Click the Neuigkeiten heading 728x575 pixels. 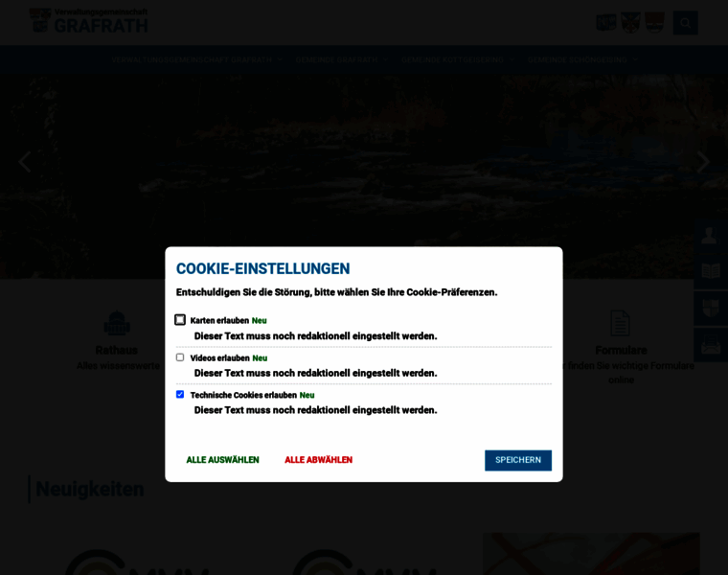pyautogui.click(x=90, y=489)
